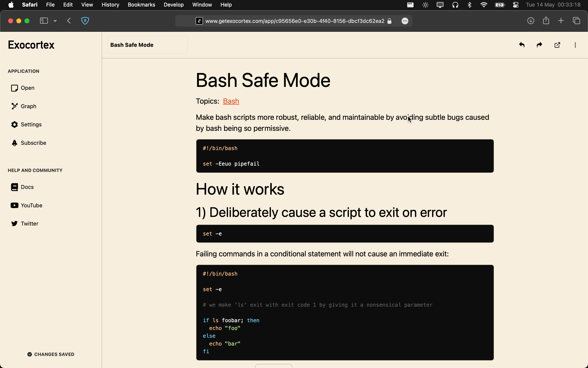Click the undo arrow in the note toolbar
This screenshot has width=588, height=368.
click(522, 45)
